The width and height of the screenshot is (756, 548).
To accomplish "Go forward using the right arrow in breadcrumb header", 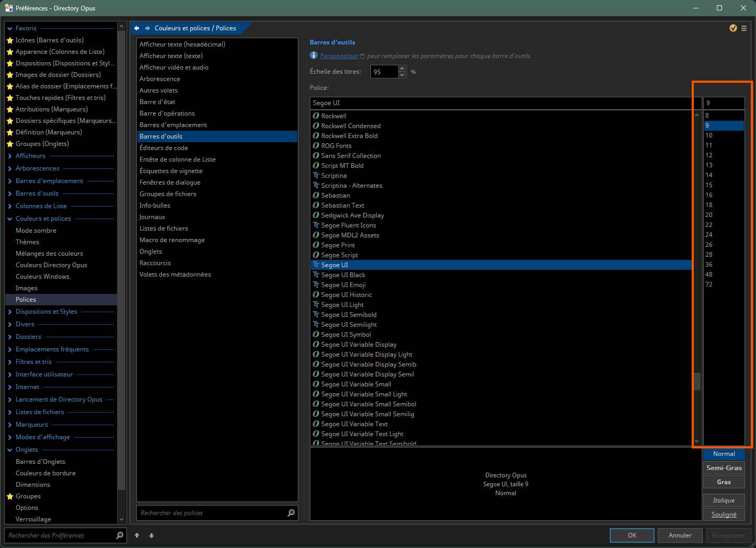I will click(x=148, y=28).
